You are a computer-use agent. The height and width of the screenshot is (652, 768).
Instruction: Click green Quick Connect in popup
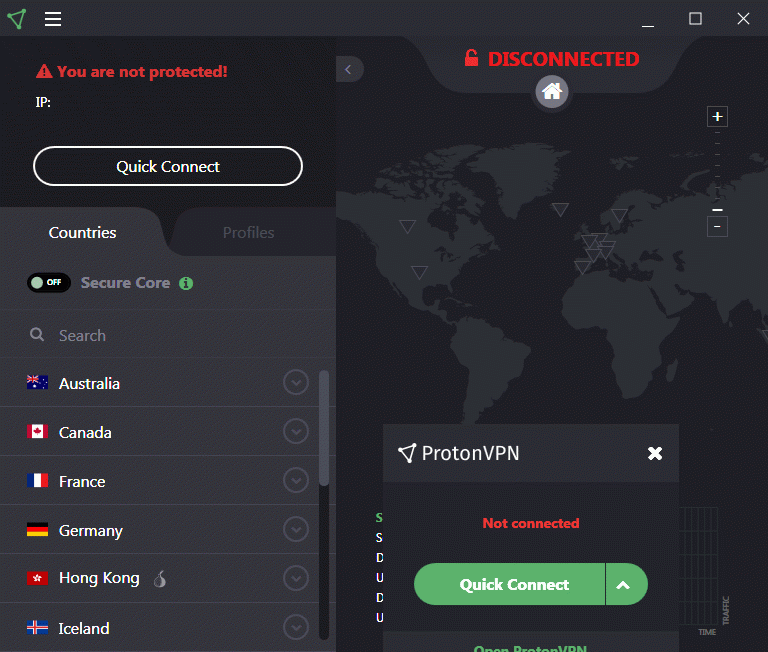(509, 584)
